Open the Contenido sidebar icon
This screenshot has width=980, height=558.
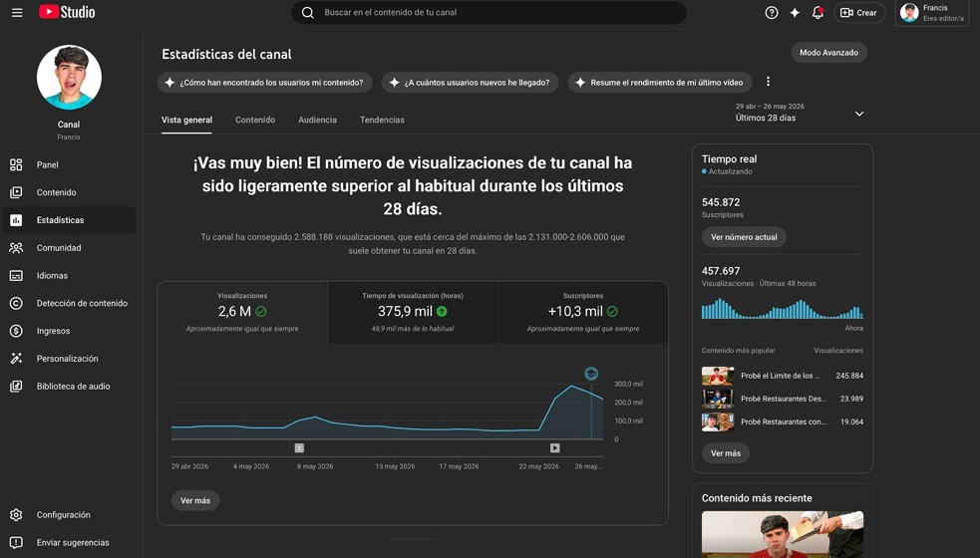pos(16,192)
